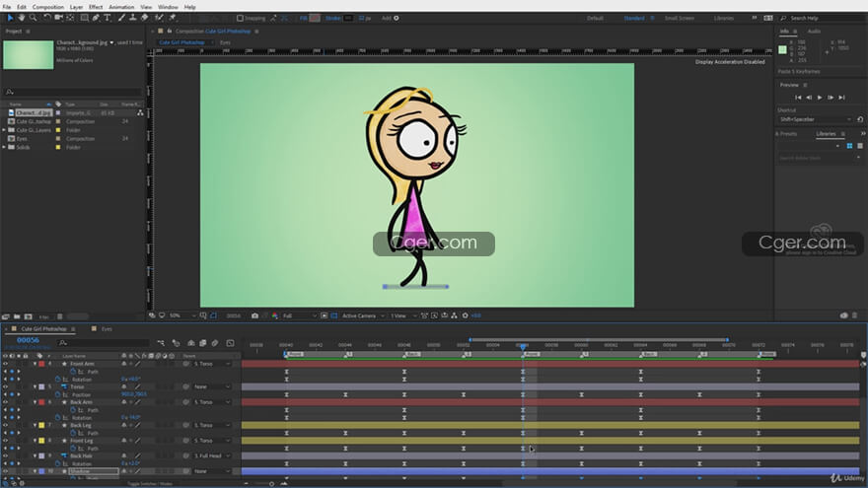Open Front Arm parent dropdown
Image resolution: width=868 pixels, height=488 pixels.
(x=212, y=364)
